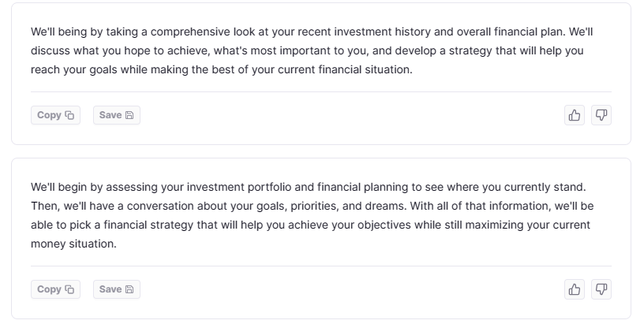This screenshot has height=324, width=644.
Task: Dislike the first response with thumbs down
Action: tap(601, 115)
